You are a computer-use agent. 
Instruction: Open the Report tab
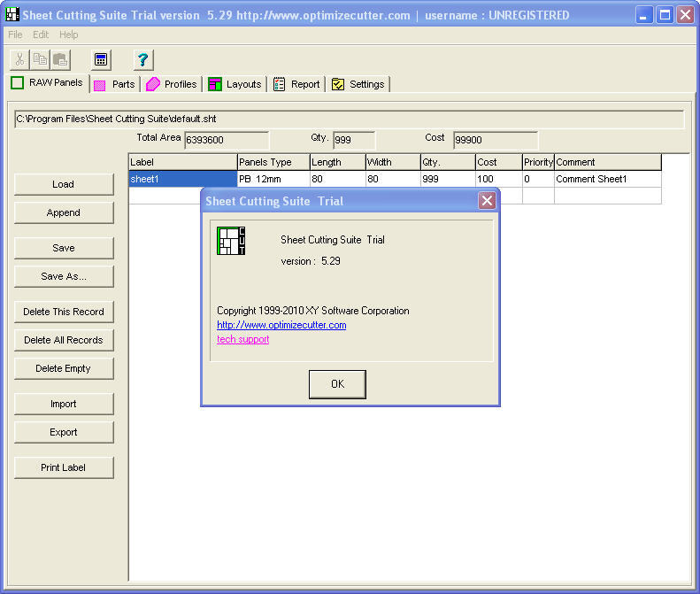click(x=296, y=84)
